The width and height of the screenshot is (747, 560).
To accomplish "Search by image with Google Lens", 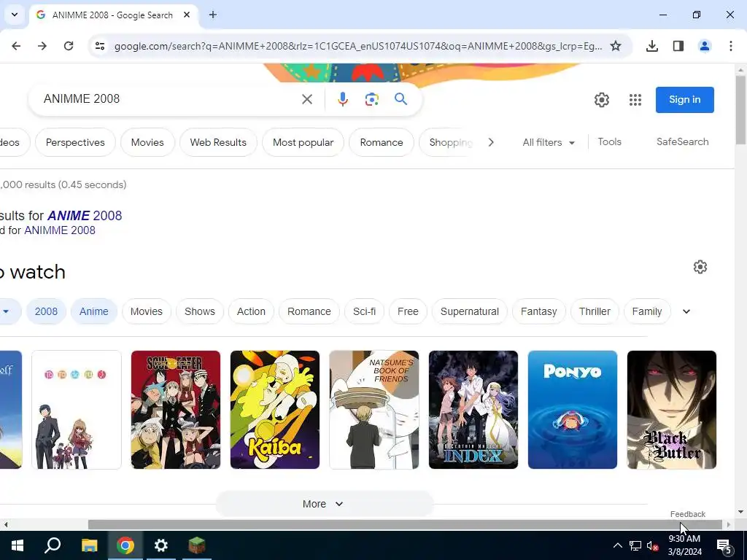I will click(x=371, y=99).
